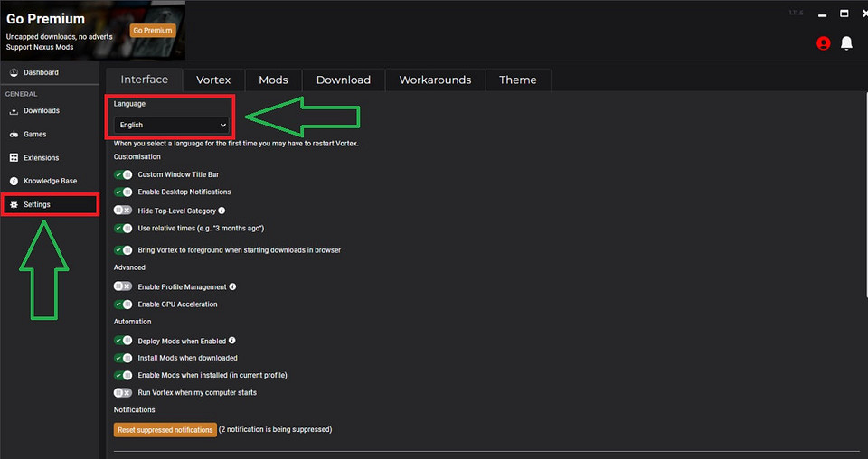Click the Downloads arrow icon in sidebar
The height and width of the screenshot is (459, 868).
coord(14,111)
